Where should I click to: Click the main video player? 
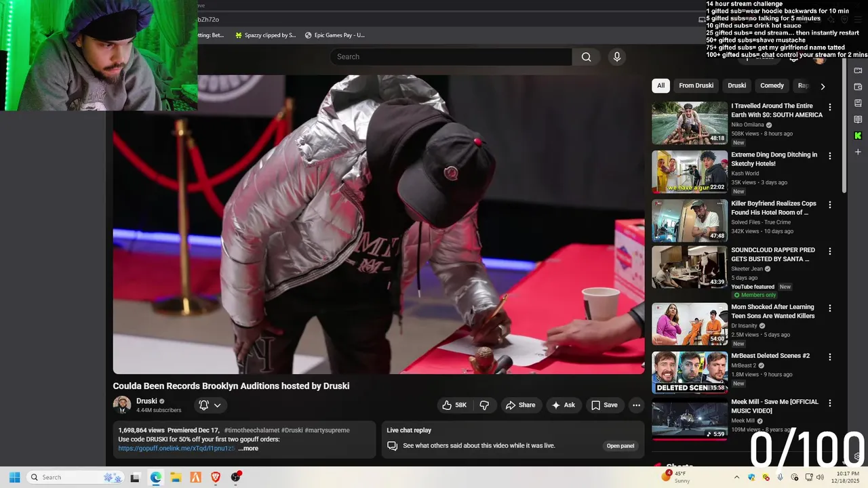point(378,224)
